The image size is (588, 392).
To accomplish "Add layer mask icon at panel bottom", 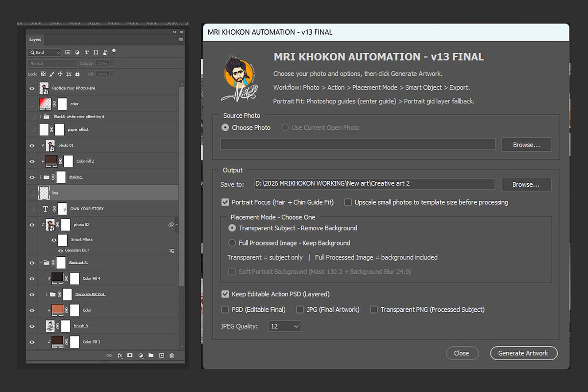I will coord(130,356).
